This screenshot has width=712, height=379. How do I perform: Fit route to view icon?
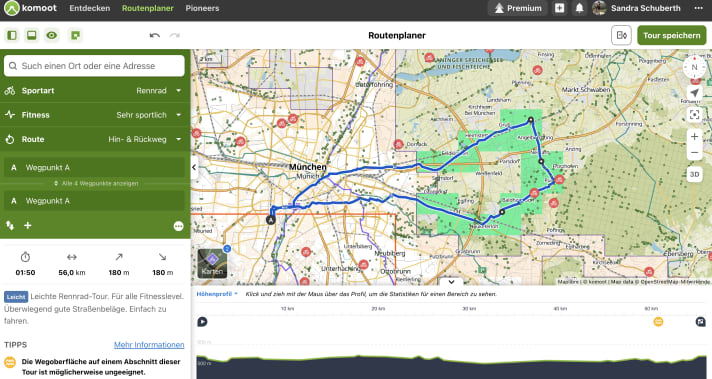coord(694,115)
